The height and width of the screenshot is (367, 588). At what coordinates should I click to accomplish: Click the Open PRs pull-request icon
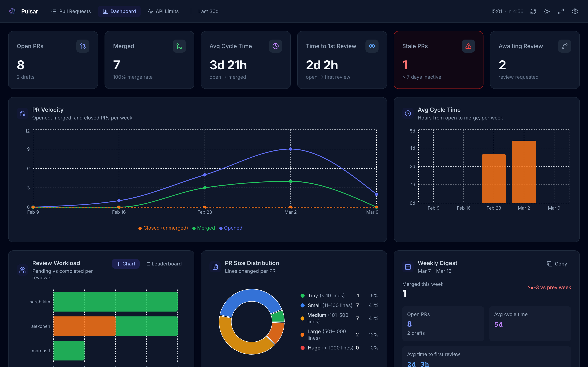[83, 46]
